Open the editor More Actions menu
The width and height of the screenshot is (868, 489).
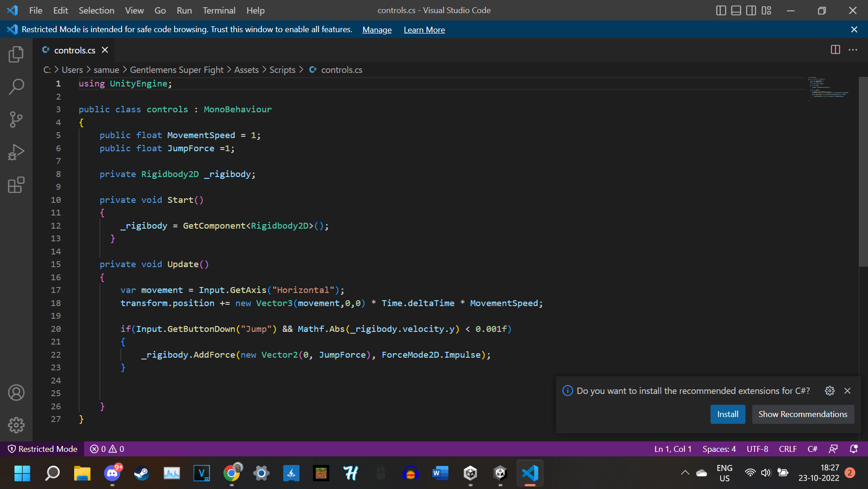click(x=854, y=50)
